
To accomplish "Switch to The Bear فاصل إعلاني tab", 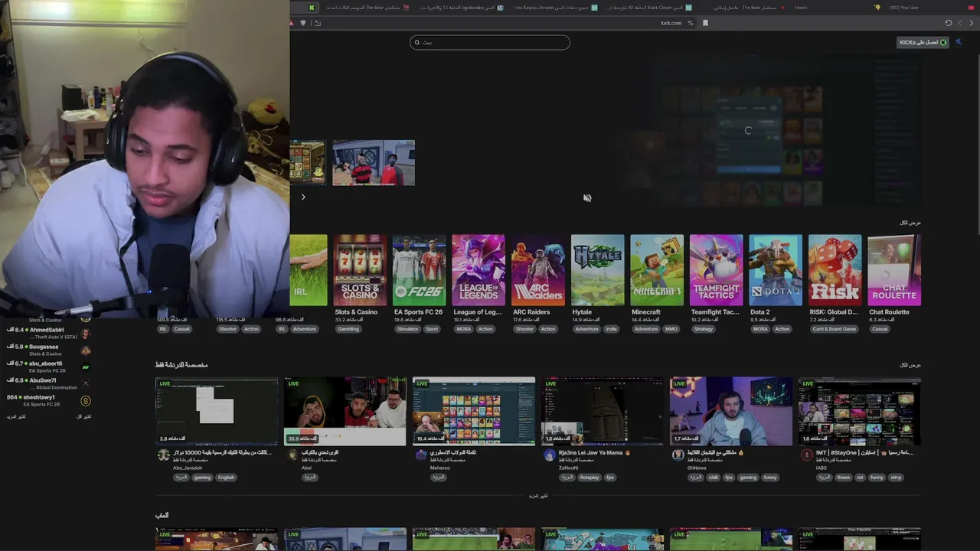I will (x=744, y=8).
